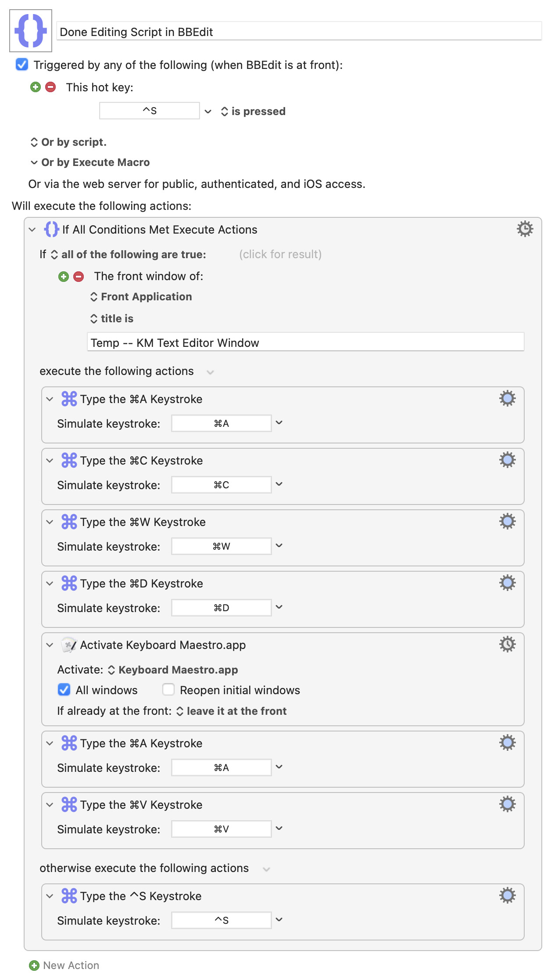The image size is (551, 980).
Task: Add a new front window condition
Action: [64, 276]
